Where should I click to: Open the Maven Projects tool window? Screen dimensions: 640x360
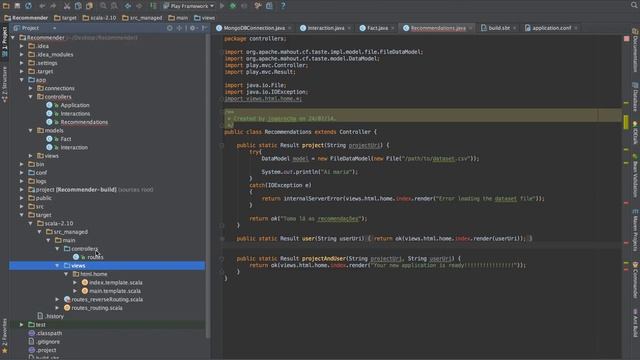pyautogui.click(x=635, y=230)
